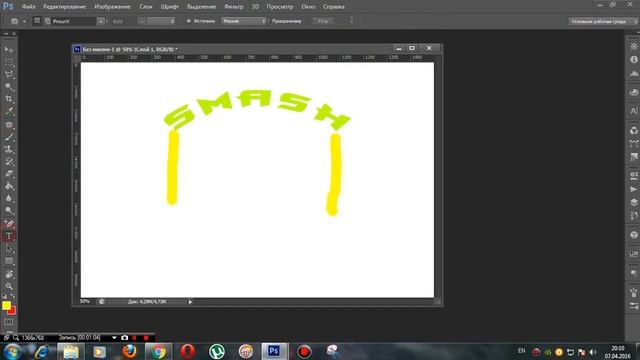Open the Paragraph panel icon
This screenshot has height=360, width=640.
coord(633,273)
